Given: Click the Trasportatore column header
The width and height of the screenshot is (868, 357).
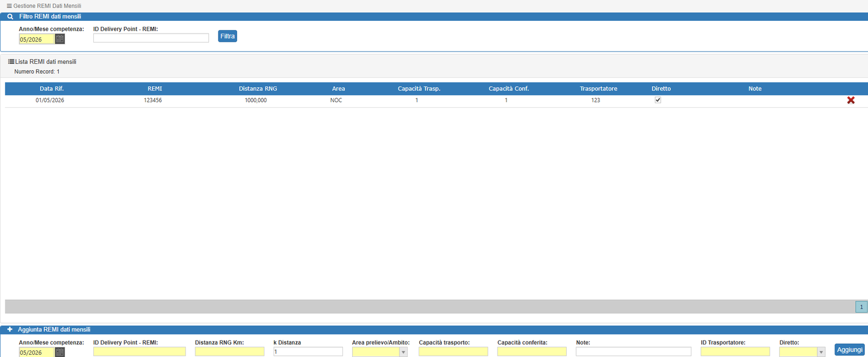Looking at the screenshot, I should (599, 88).
